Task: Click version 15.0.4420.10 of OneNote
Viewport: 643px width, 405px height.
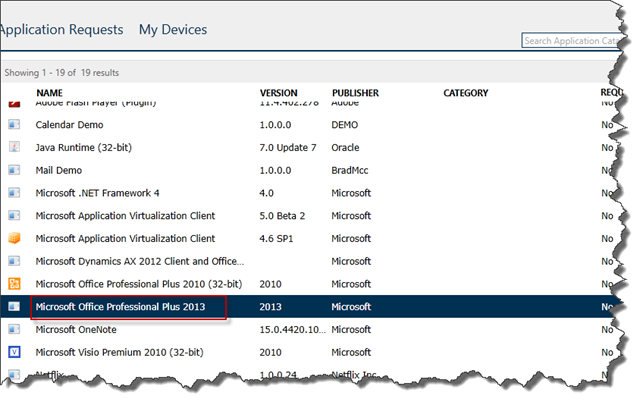Action: pyautogui.click(x=292, y=330)
